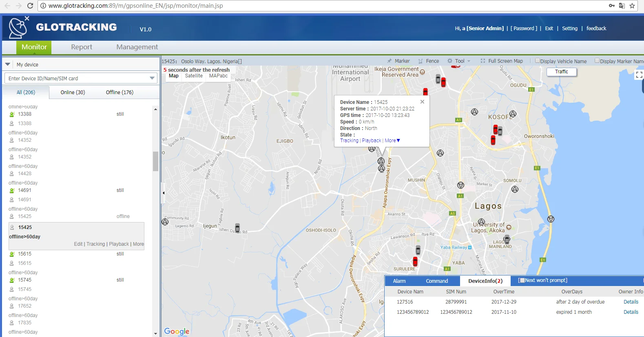The height and width of the screenshot is (337, 644).
Task: Select offline device 17652
Action: tap(24, 306)
